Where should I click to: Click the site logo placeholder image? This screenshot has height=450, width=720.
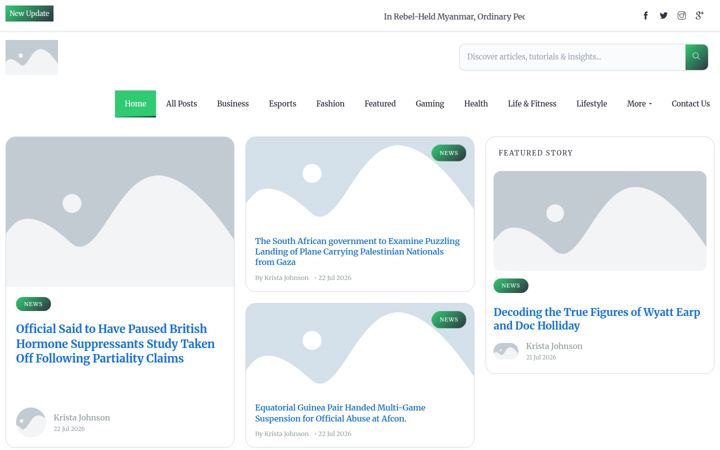[32, 57]
